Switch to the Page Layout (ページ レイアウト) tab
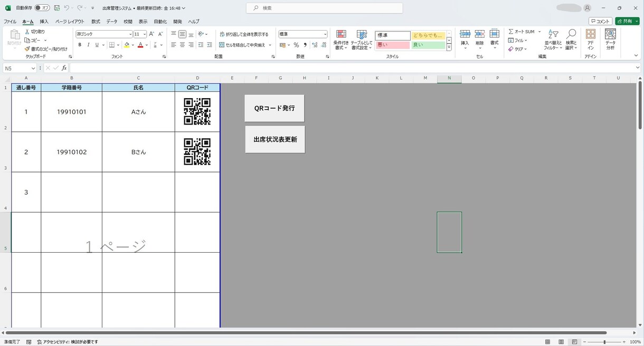 tap(70, 22)
